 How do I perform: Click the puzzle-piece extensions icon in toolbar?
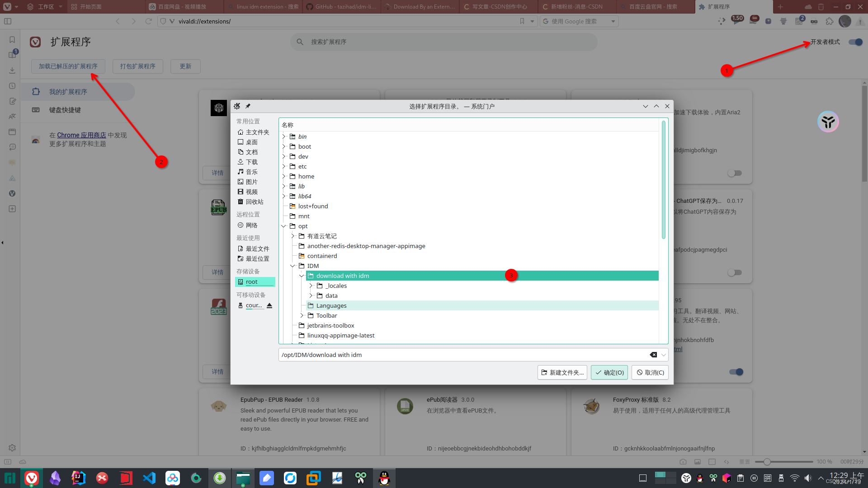pos(830,21)
